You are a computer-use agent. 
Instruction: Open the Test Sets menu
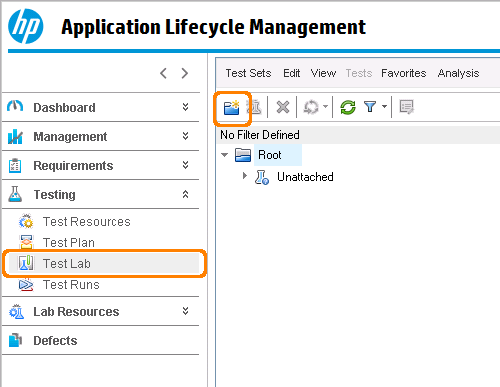click(248, 73)
